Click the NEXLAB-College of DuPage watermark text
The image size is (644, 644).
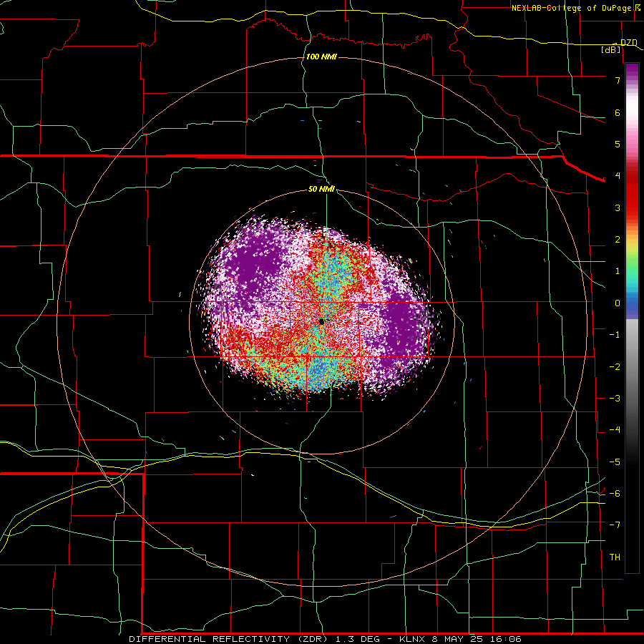tap(574, 8)
